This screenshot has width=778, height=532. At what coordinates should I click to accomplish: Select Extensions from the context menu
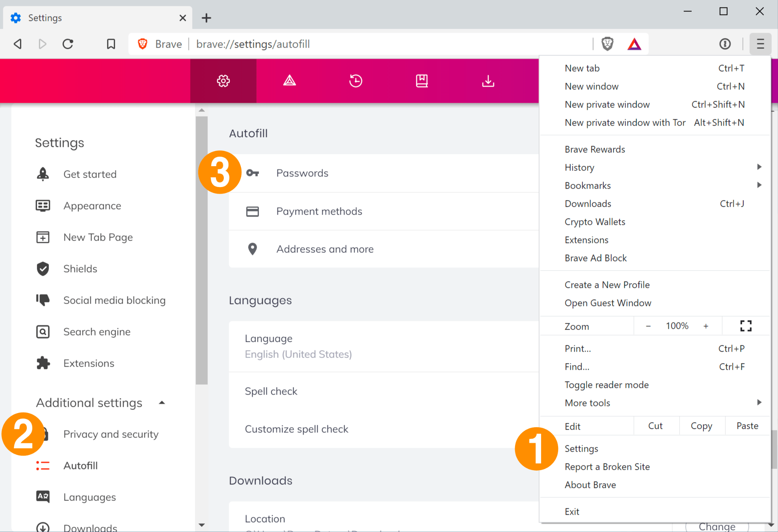click(586, 240)
